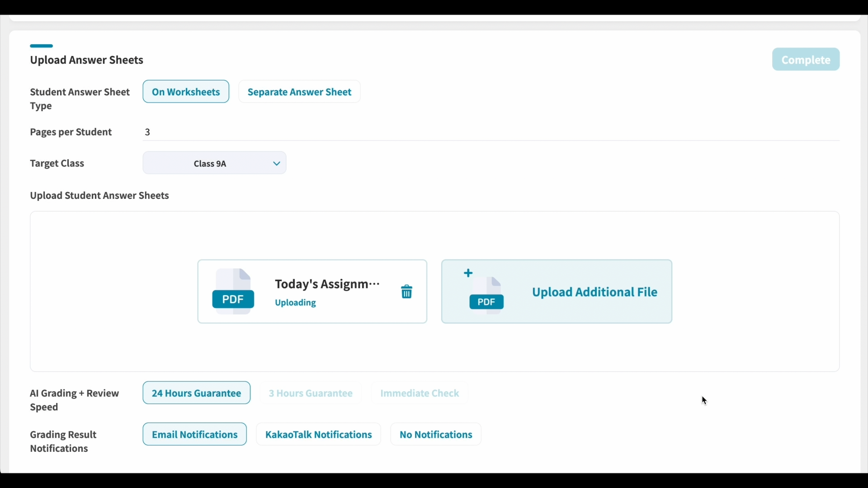Screen dimensions: 868x488
Task: Select Separate Answer Sheet type
Action: point(300,92)
